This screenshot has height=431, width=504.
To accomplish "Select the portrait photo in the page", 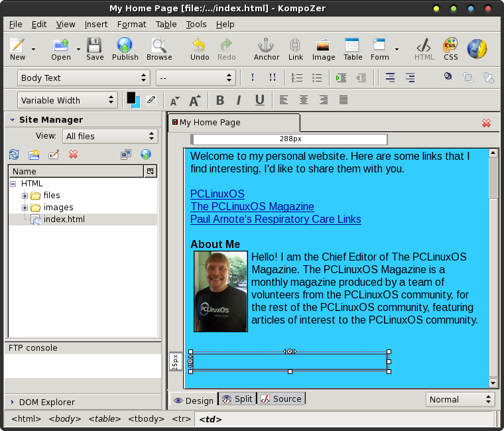I will (220, 291).
